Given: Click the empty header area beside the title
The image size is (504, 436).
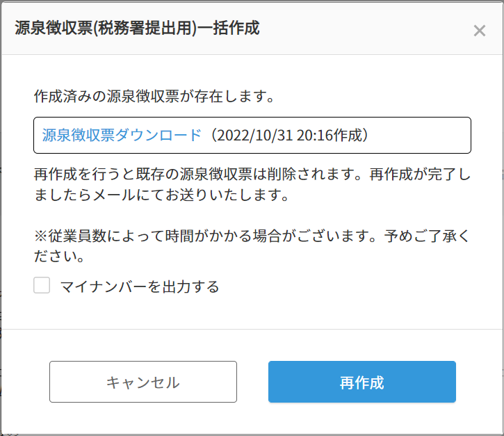Looking at the screenshot, I should [x=361, y=29].
